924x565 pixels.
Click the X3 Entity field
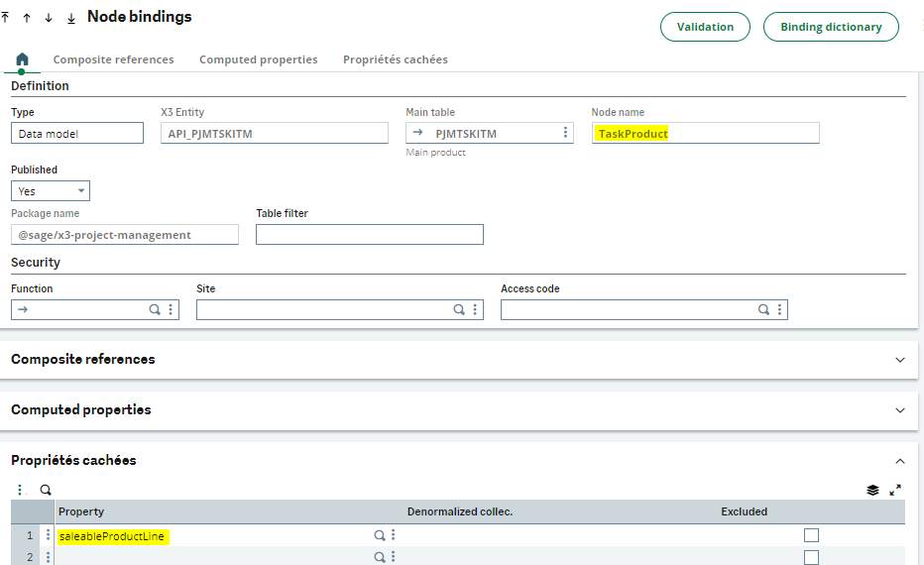(275, 133)
